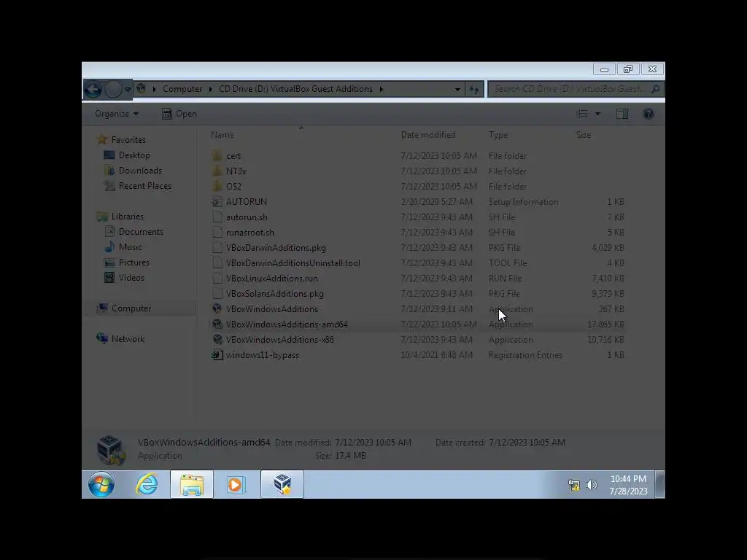
Task: Select the windows11-bypass registry file
Action: coord(417,355)
